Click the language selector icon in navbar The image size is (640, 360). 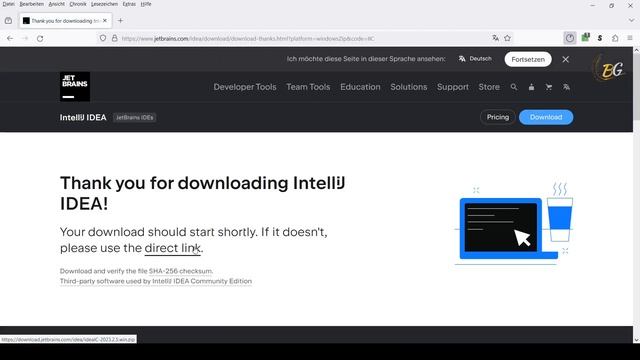pos(566,87)
